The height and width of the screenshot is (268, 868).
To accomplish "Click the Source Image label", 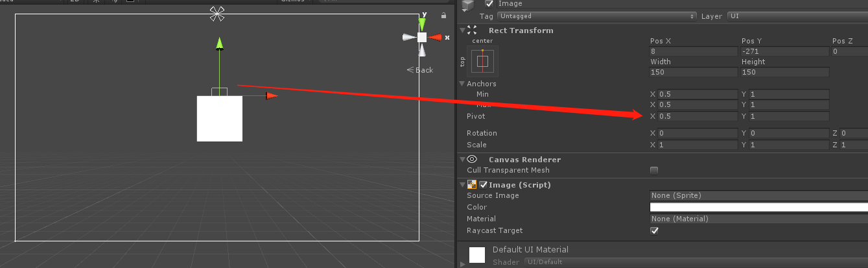I will tap(493, 195).
